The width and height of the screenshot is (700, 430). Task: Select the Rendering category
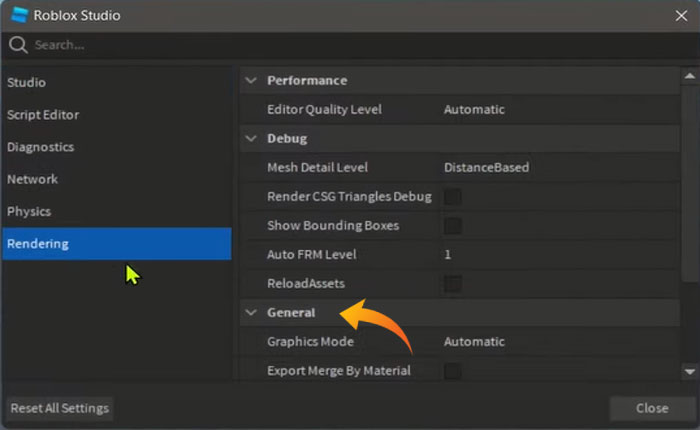click(x=117, y=244)
